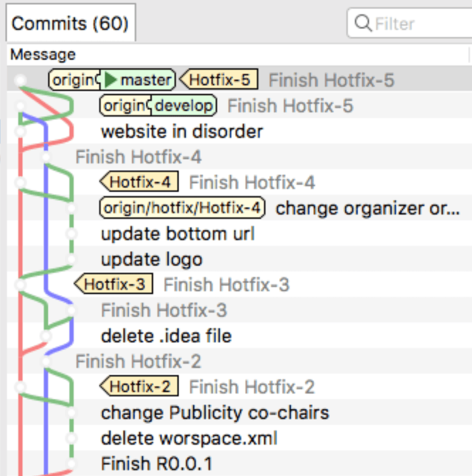Screen dimensions: 472x476
Task: Click the Hotfix-2 tag badge
Action: click(140, 387)
